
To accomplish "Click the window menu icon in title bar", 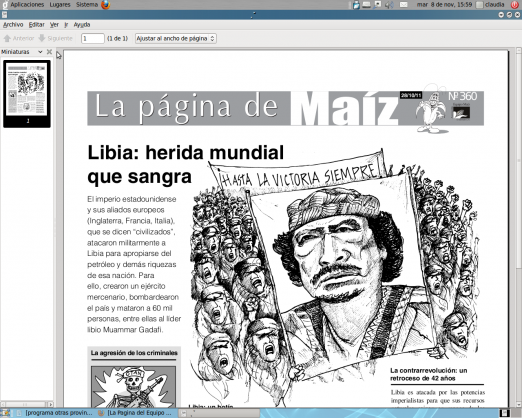I will pyautogui.click(x=4, y=15).
